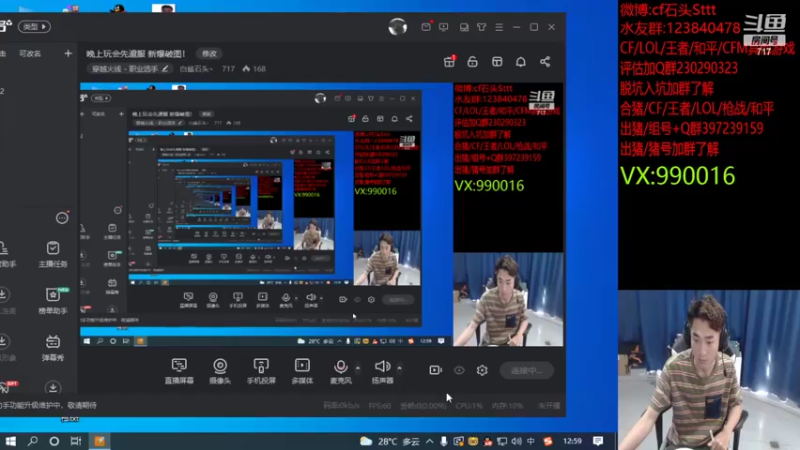The height and width of the screenshot is (450, 800).
Task: Open Task View on the taskbar
Action: [76, 441]
